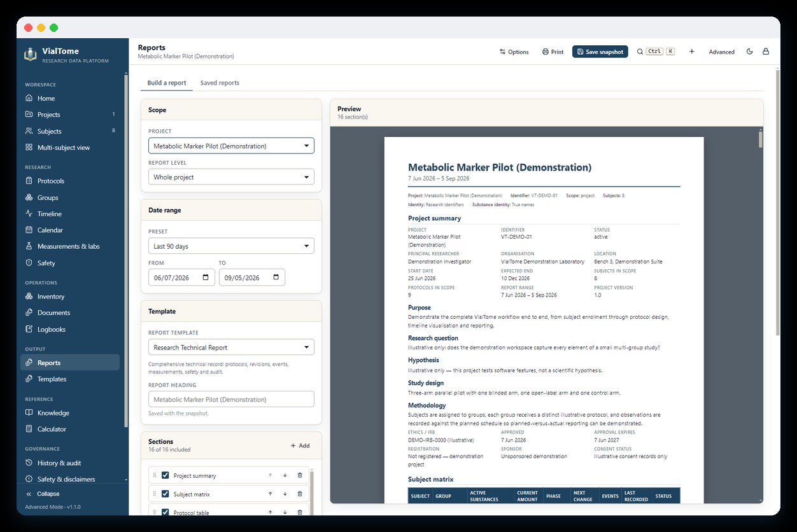Open the Calendar page
The image size is (797, 532).
tap(71, 230)
